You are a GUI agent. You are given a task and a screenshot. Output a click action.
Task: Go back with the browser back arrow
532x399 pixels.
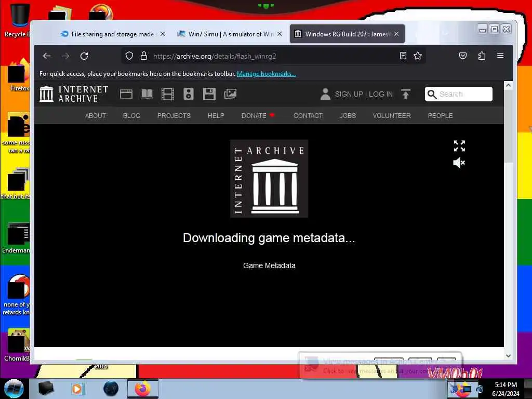click(x=46, y=56)
